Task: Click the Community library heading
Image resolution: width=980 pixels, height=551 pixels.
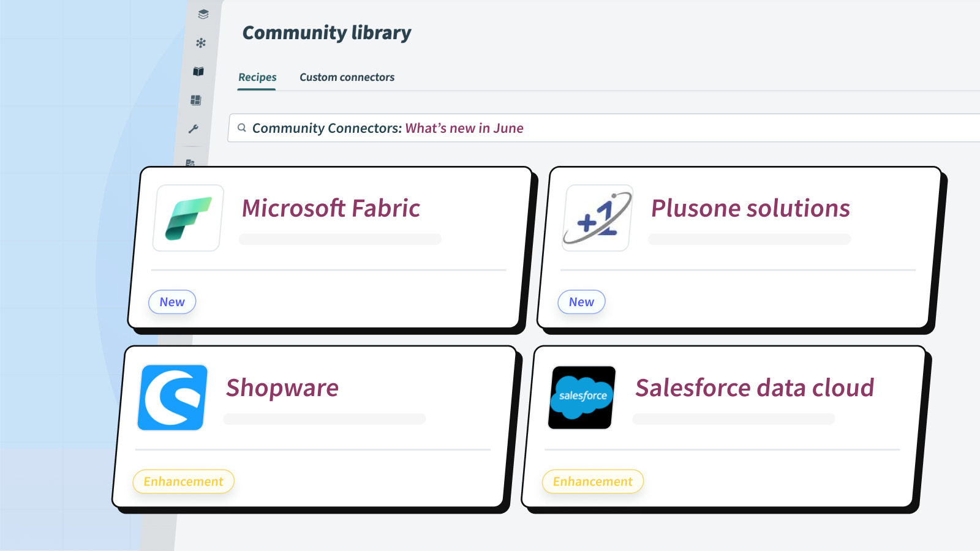Action: click(x=327, y=33)
